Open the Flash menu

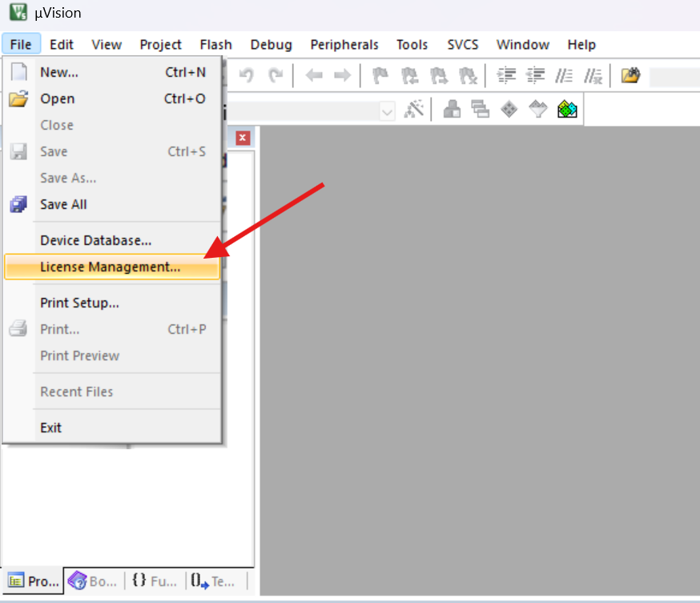tap(215, 45)
